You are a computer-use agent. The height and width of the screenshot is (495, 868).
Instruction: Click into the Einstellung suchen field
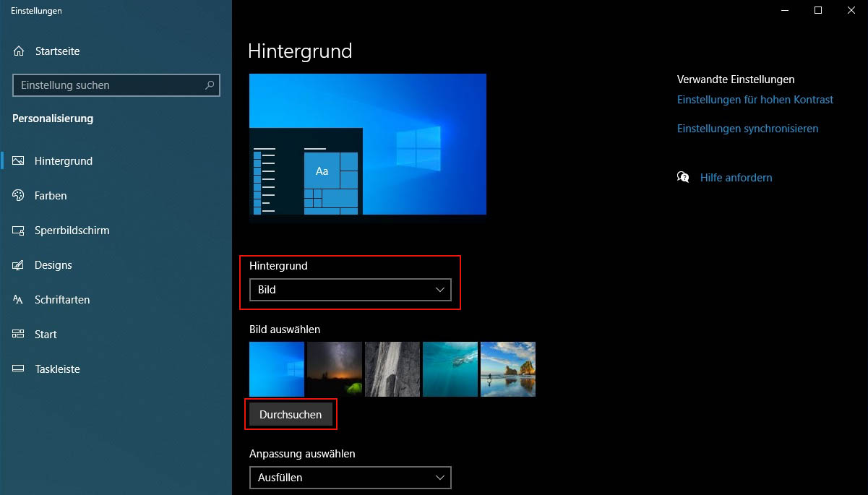coord(108,85)
